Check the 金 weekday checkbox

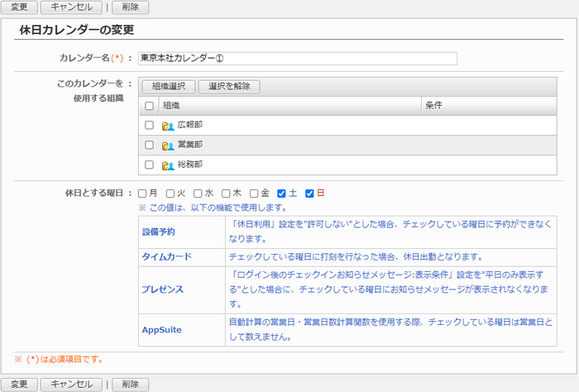click(254, 194)
